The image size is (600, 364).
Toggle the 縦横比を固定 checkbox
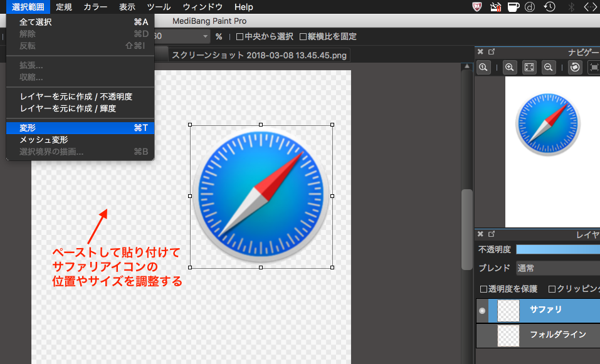coord(303,37)
